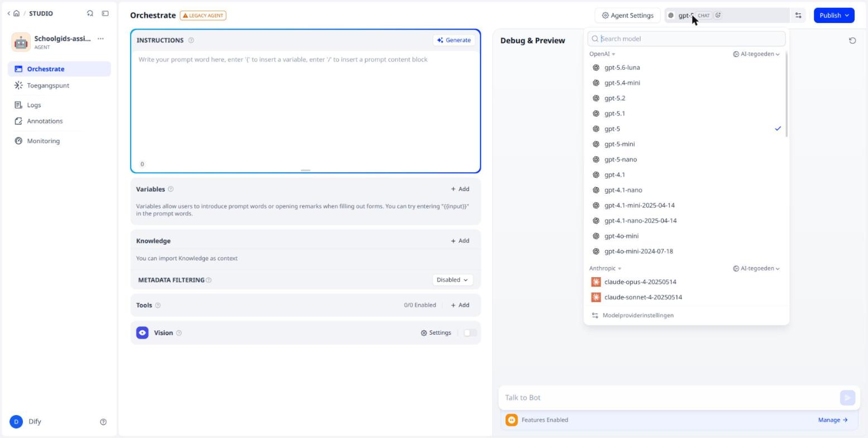Restart the Debug & Preview conversation
This screenshot has width=868, height=438.
852,40
